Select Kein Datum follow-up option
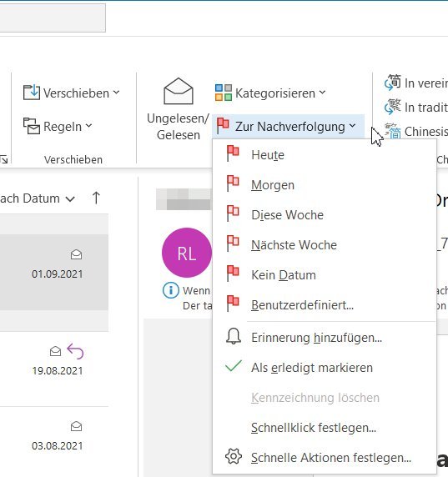The width and height of the screenshot is (448, 477). (325, 274)
